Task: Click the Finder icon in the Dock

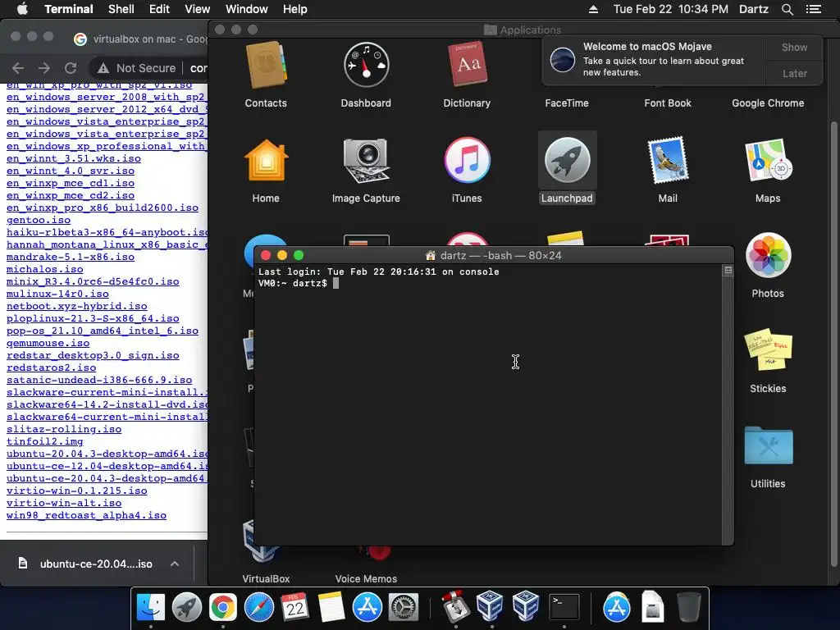Action: click(151, 607)
